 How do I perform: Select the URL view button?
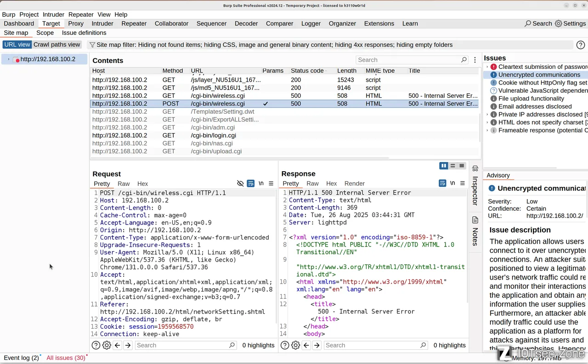click(x=17, y=45)
